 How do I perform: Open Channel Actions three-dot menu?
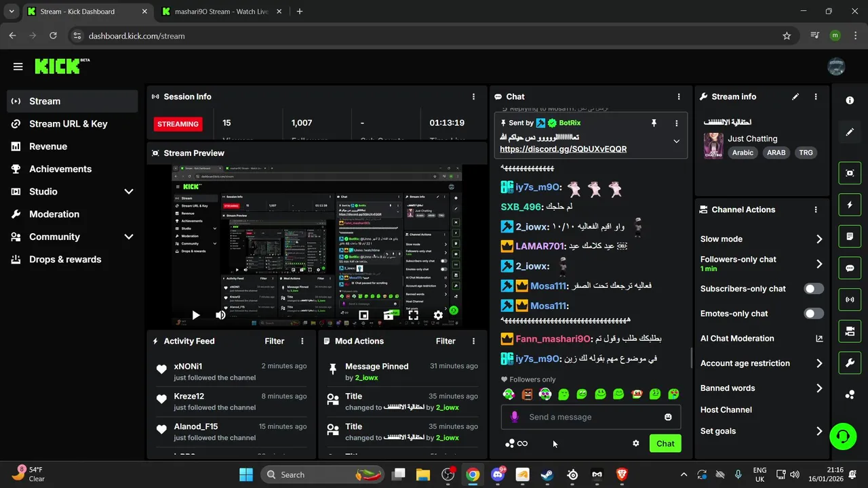pyautogui.click(x=816, y=210)
